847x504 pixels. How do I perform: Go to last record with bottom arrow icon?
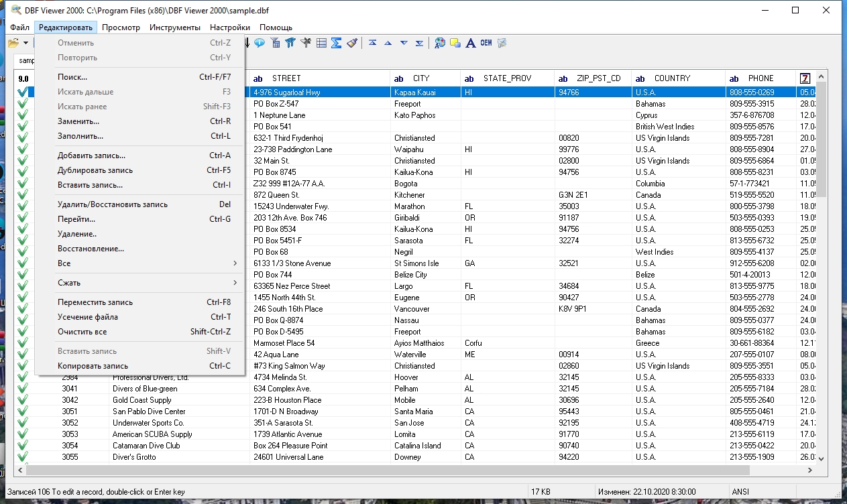click(x=419, y=43)
